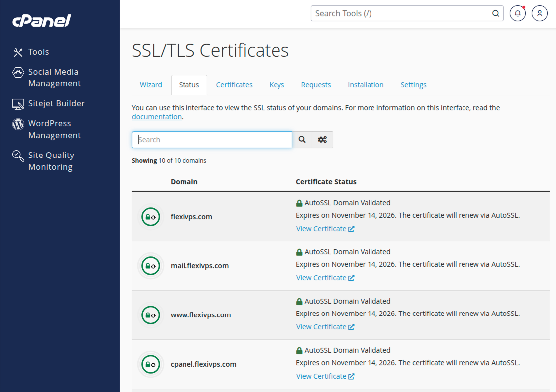Select the flexivps.com domain name
The width and height of the screenshot is (556, 392).
tap(191, 217)
